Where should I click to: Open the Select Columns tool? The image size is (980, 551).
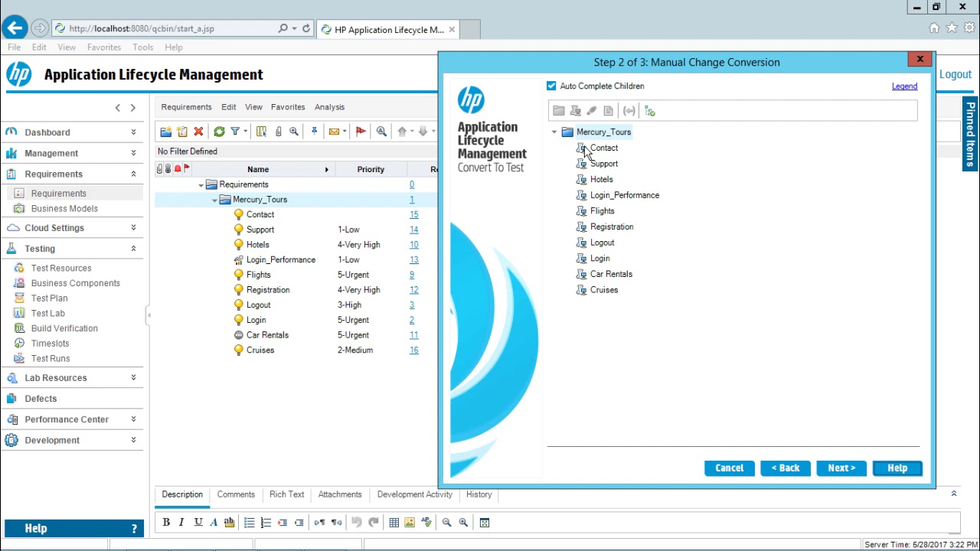pyautogui.click(x=261, y=132)
